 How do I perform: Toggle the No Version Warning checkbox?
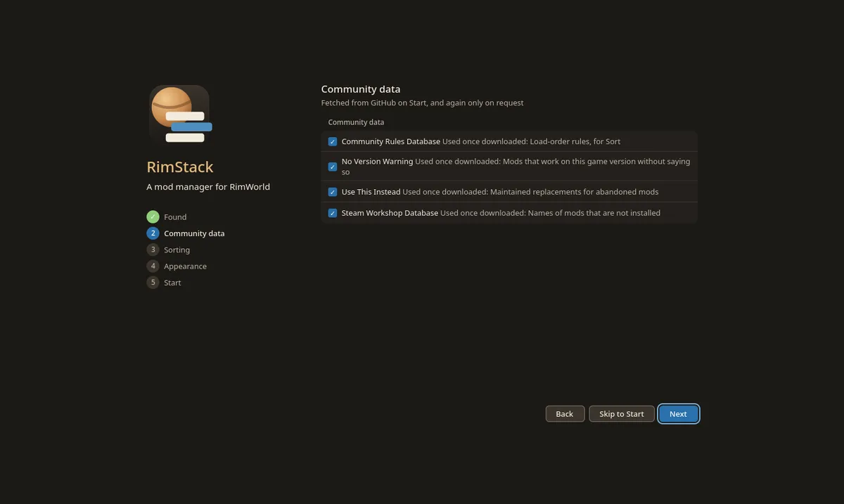[333, 167]
